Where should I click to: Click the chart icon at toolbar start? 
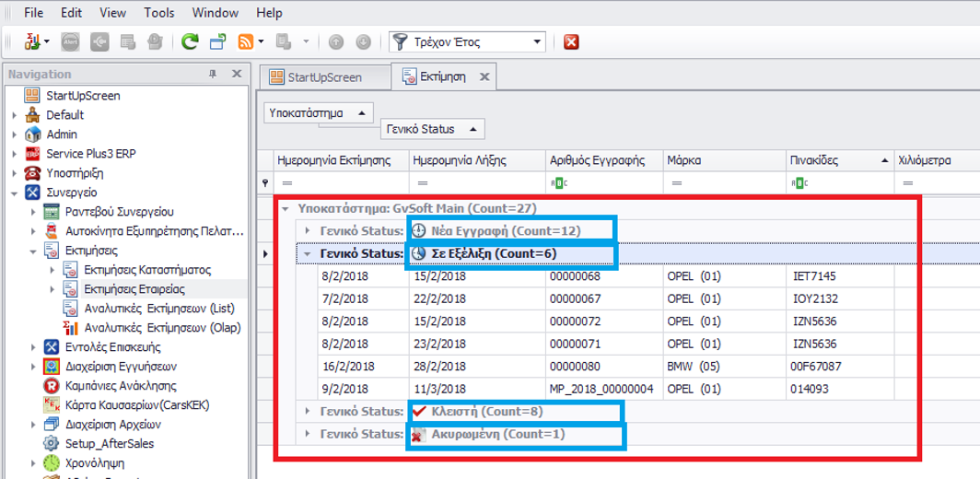pos(32,42)
